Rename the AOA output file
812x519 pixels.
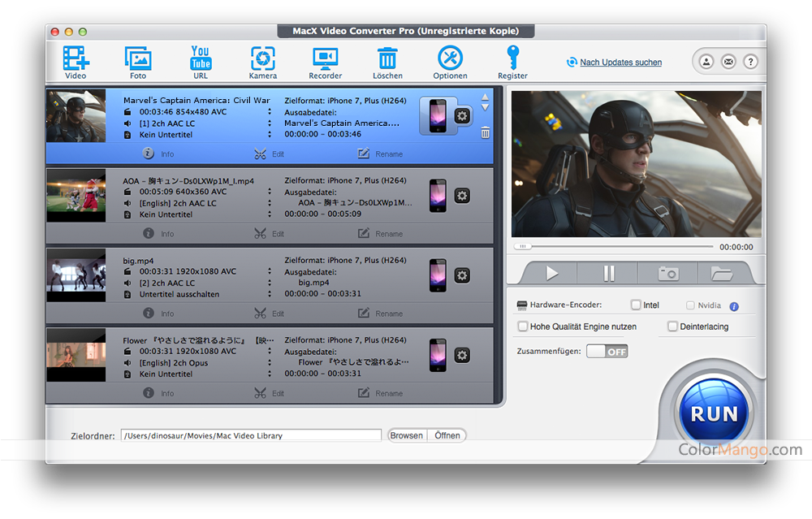click(x=380, y=234)
